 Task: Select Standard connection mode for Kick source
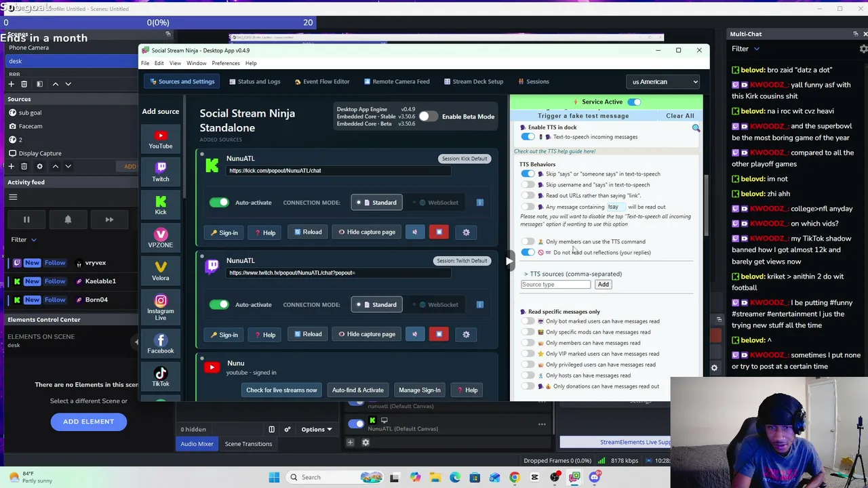point(377,203)
